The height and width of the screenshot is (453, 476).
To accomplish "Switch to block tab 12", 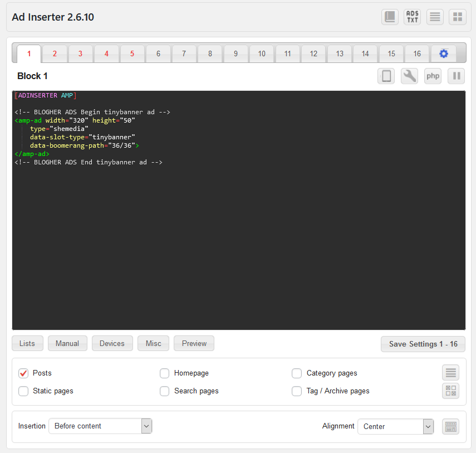I will 313,54.
